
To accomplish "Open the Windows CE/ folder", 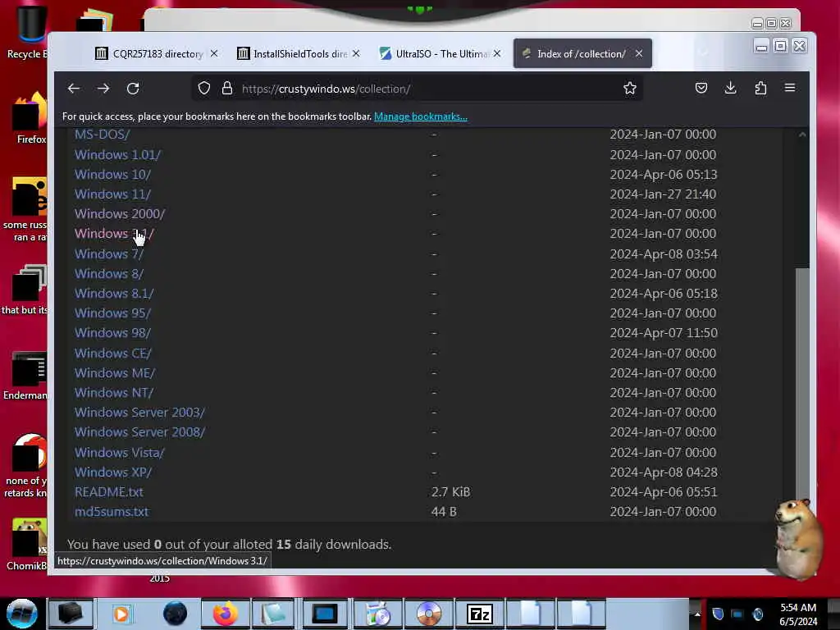I will (x=113, y=354).
